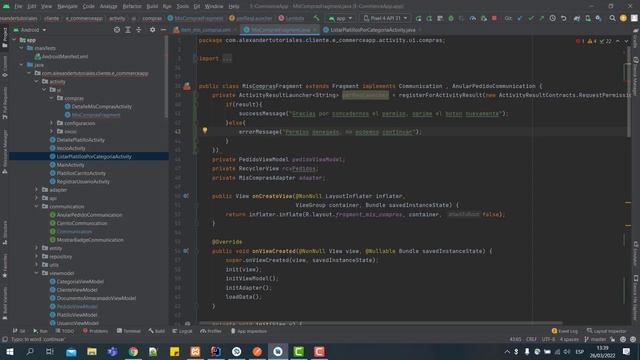The image size is (640, 360).
Task: Select PedidoViewModel in the project tree
Action: coord(73,307)
